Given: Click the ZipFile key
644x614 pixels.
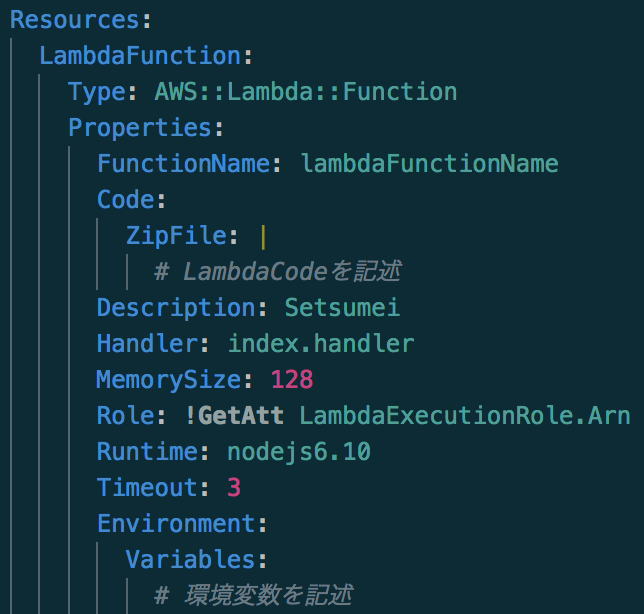Looking at the screenshot, I should (176, 235).
